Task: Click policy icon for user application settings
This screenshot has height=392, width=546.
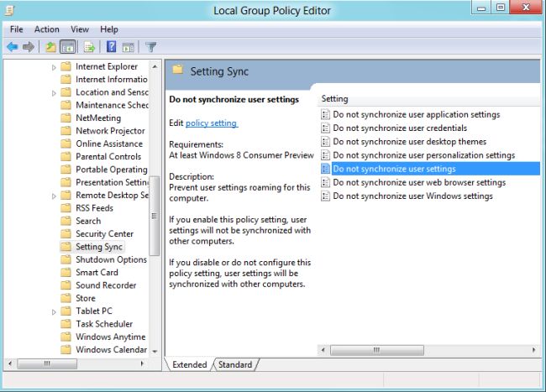Action: point(325,114)
